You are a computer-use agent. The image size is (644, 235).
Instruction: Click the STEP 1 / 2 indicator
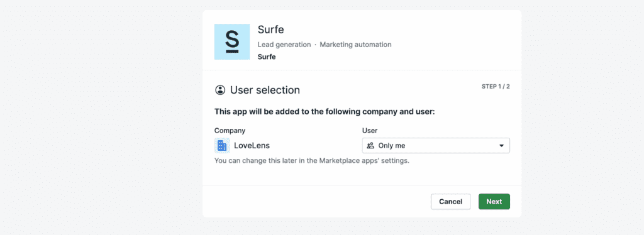coord(496,87)
